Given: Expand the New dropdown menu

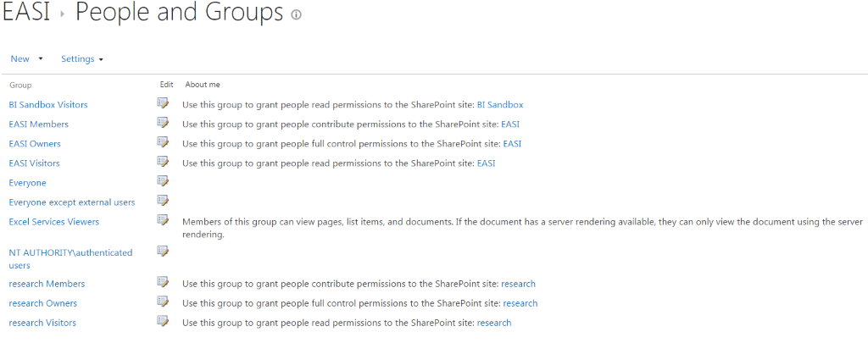Looking at the screenshot, I should [26, 58].
